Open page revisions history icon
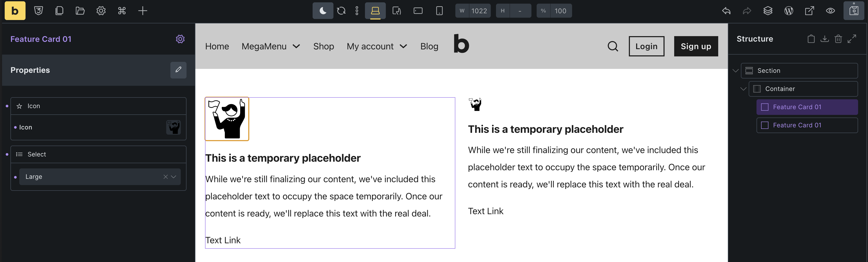 [341, 10]
